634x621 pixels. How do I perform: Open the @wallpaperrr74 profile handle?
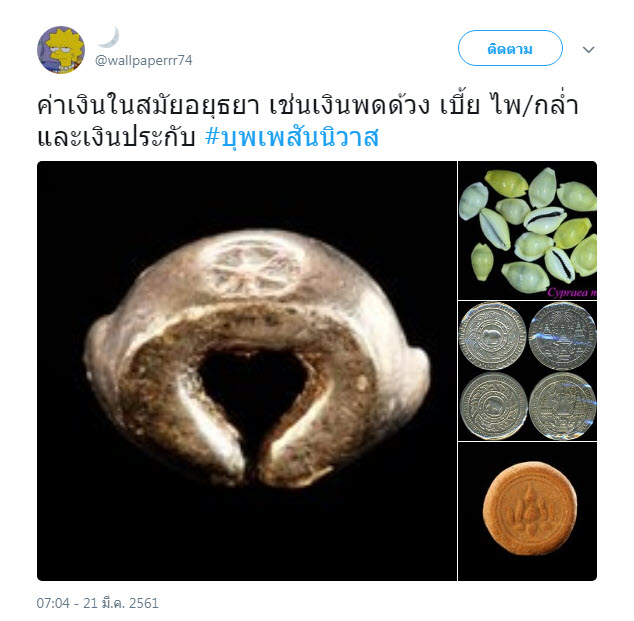click(x=144, y=61)
